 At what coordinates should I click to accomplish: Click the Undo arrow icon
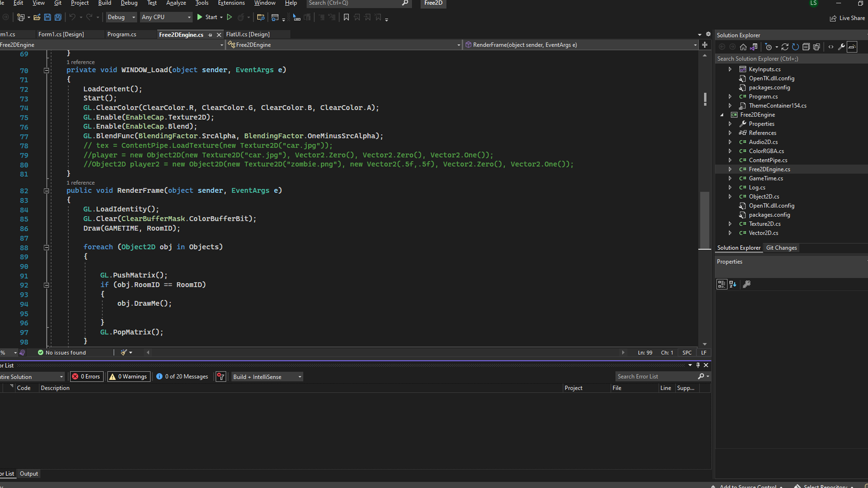(72, 17)
